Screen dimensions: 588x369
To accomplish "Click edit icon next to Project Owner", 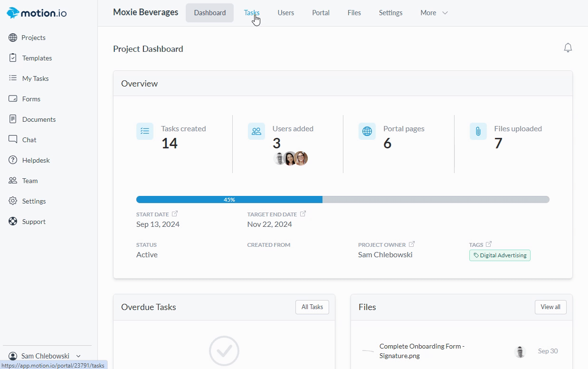I will click(412, 244).
